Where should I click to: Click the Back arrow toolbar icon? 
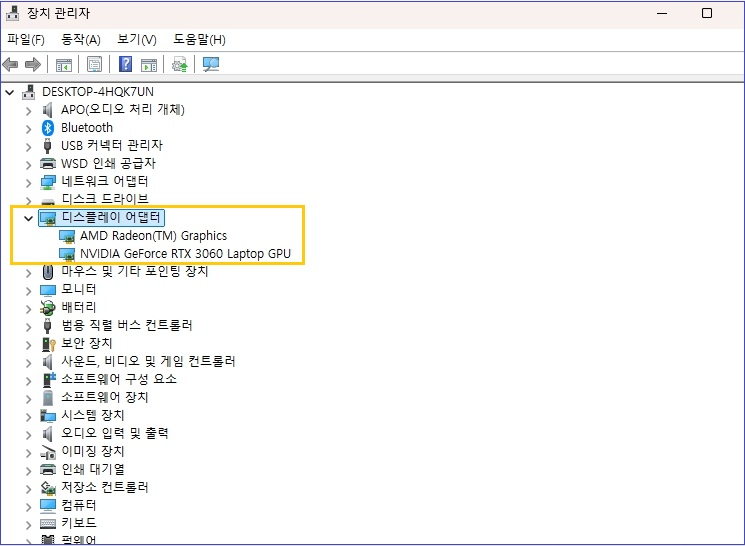pyautogui.click(x=10, y=64)
